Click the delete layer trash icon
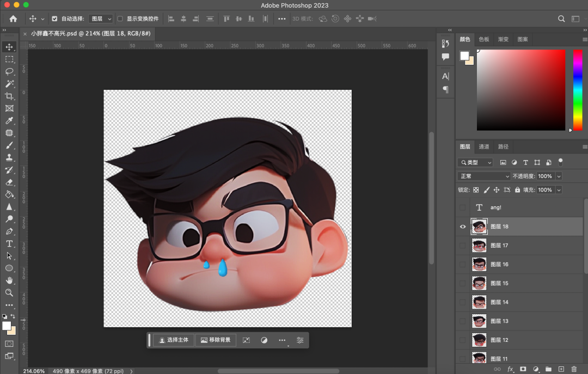Viewport: 588px width, 374px height. coord(574,369)
